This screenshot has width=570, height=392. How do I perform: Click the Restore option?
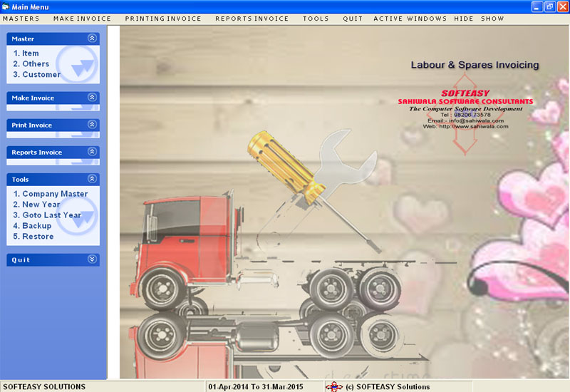click(x=33, y=237)
